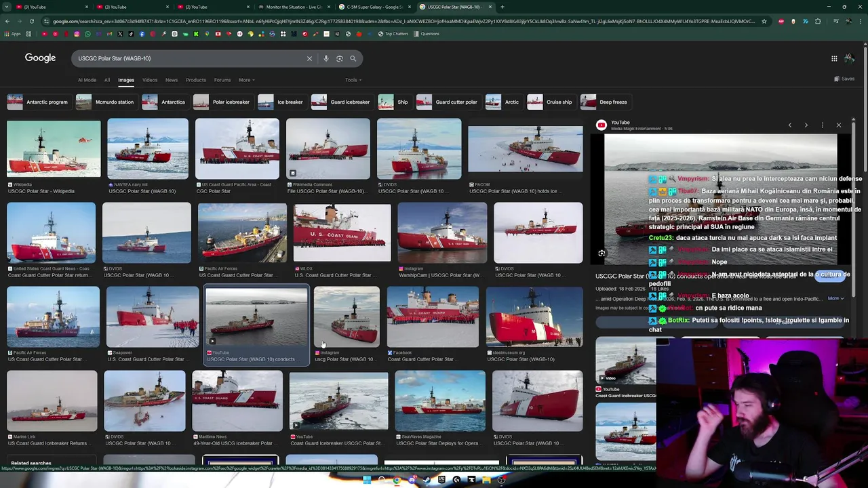Start a voice search with the microphone icon
868x488 pixels.
click(x=326, y=58)
